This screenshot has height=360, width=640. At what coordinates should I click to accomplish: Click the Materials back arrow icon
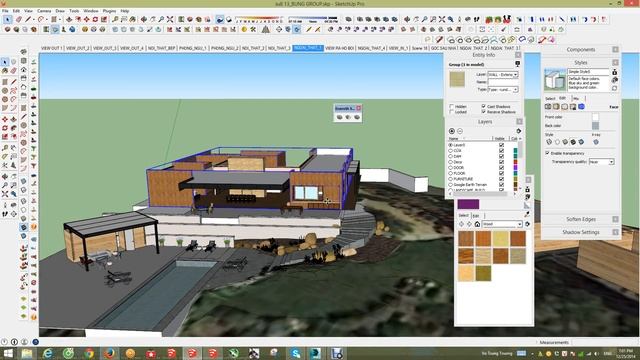[462, 224]
